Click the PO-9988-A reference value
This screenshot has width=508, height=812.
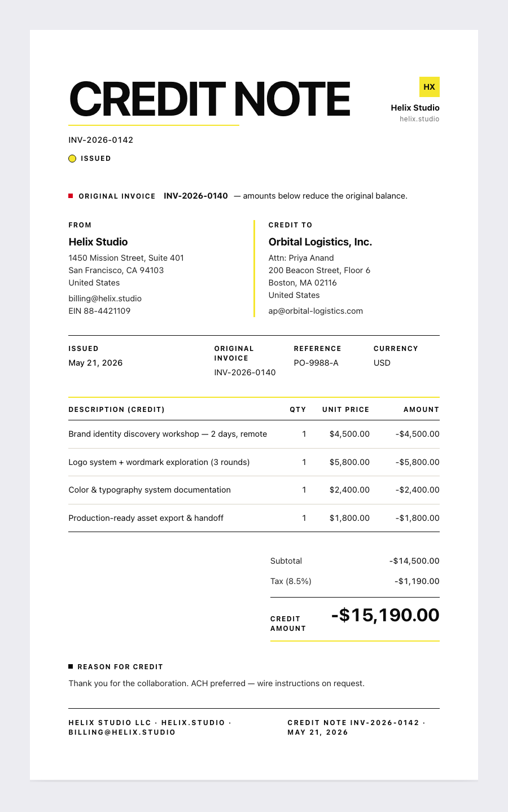316,363
